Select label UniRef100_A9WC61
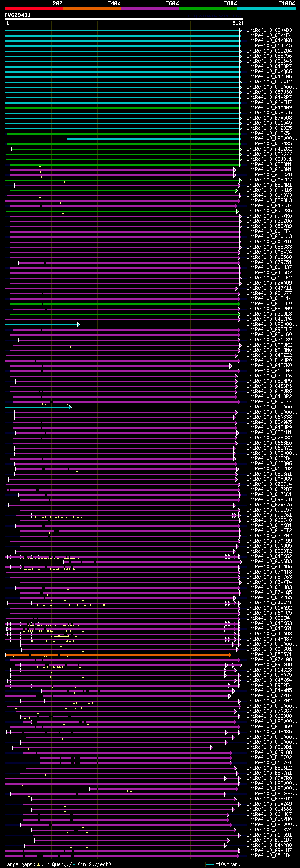This screenshot has height=868, width=300. click(x=269, y=515)
